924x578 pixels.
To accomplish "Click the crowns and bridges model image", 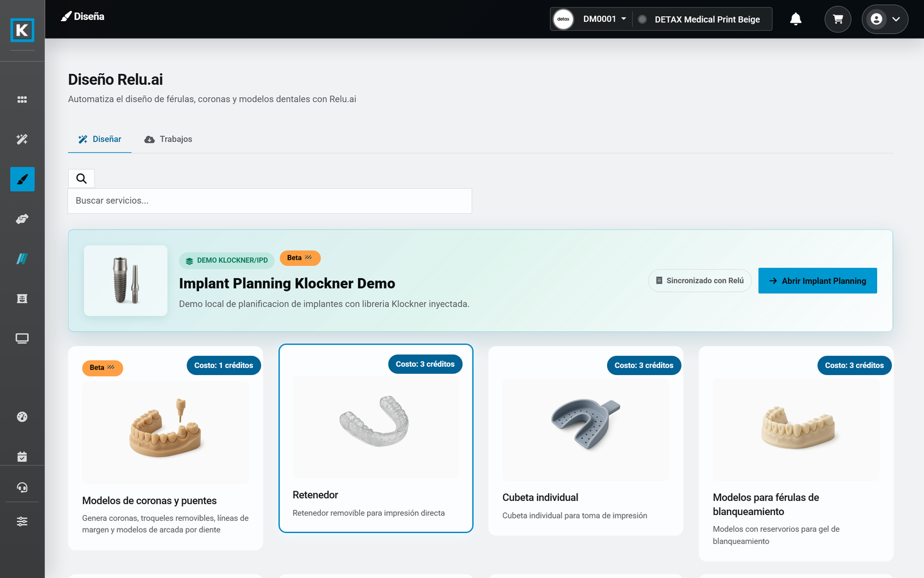I will (x=166, y=433).
